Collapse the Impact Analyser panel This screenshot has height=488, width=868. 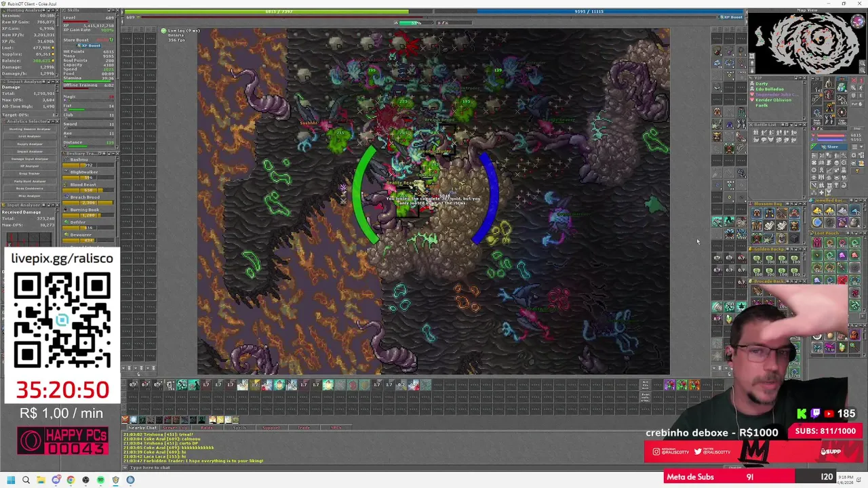click(x=52, y=82)
